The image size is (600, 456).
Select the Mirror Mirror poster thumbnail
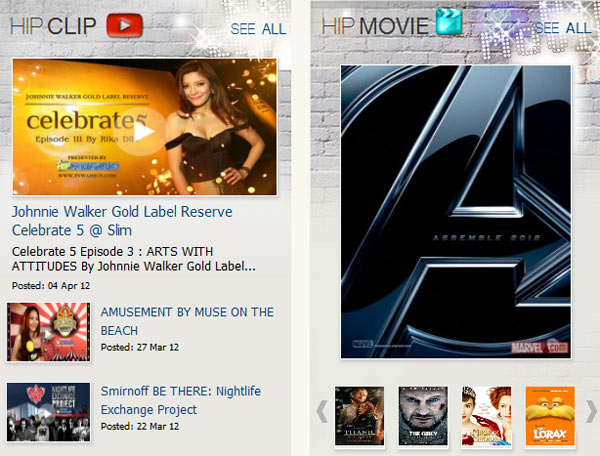(486, 416)
